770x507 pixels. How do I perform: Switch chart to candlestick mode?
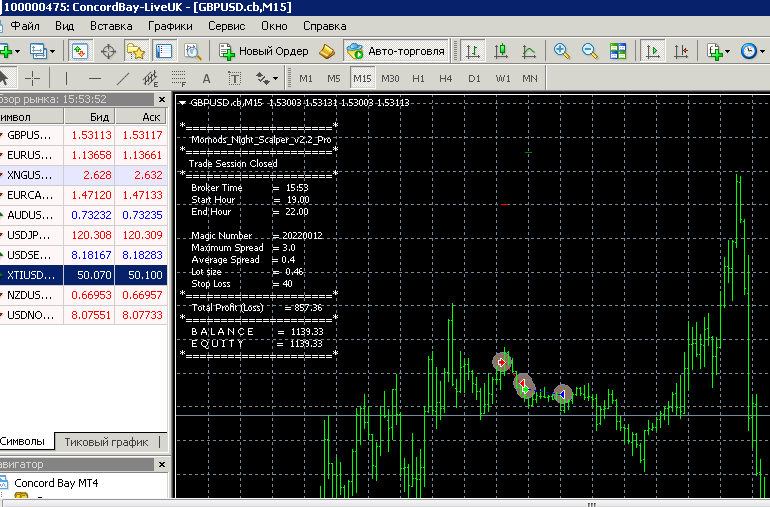click(x=500, y=51)
